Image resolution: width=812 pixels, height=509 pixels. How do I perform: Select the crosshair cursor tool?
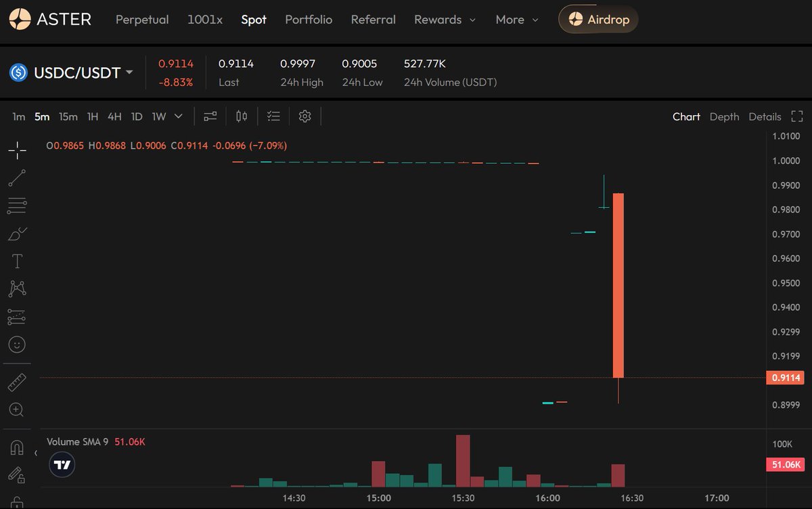click(x=17, y=150)
